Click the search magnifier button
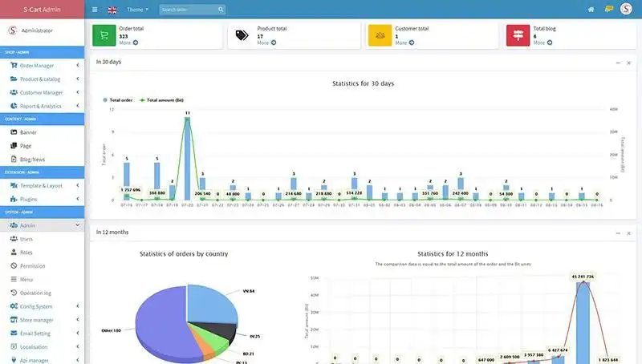 [221, 10]
